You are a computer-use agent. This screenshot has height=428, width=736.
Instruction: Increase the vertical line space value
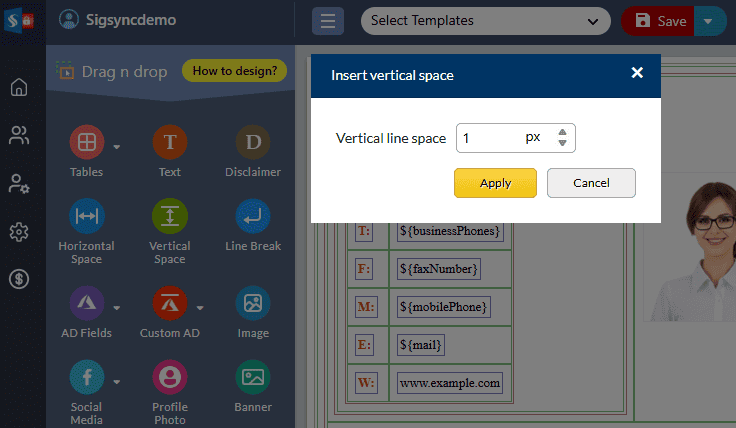coord(562,132)
